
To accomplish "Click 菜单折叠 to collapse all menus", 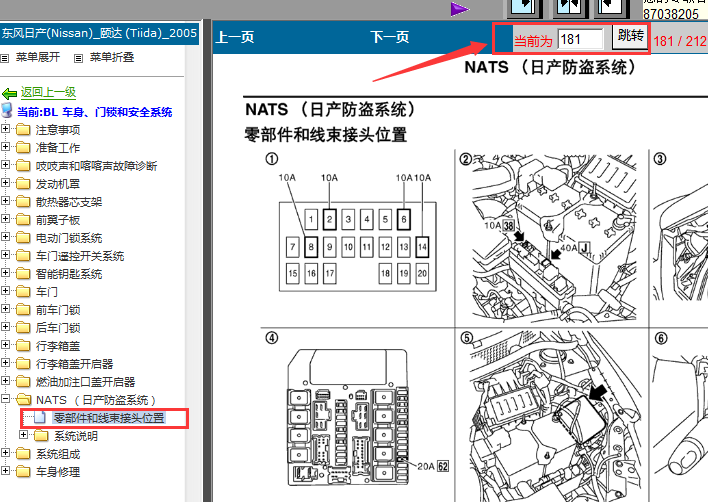I will (112, 57).
